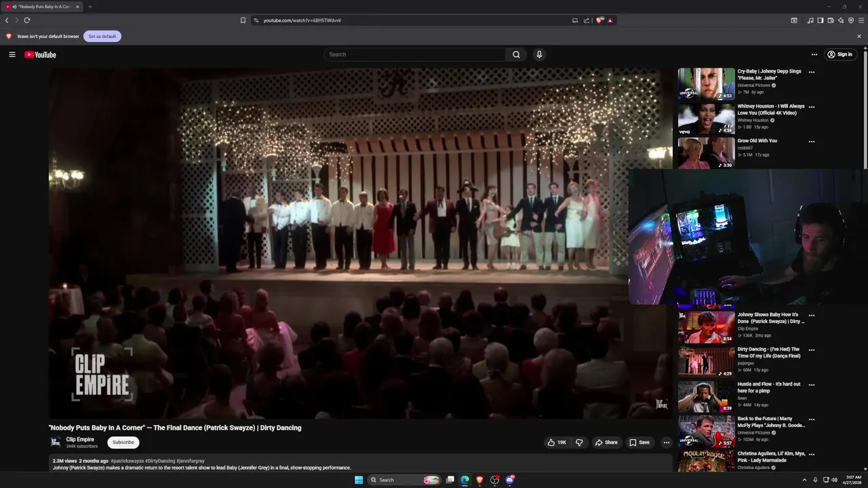Open OBS Studio from taskbar

click(x=494, y=480)
